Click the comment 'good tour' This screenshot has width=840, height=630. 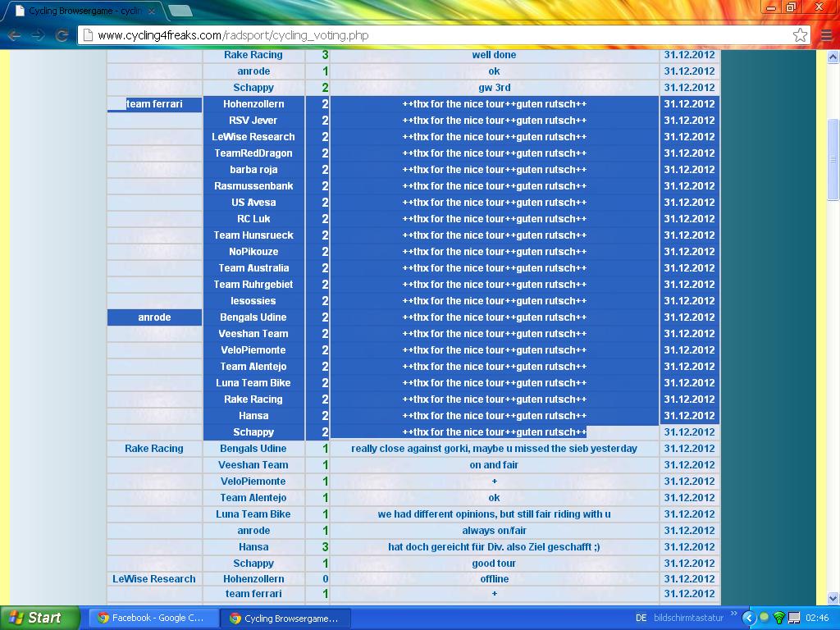pyautogui.click(x=494, y=564)
